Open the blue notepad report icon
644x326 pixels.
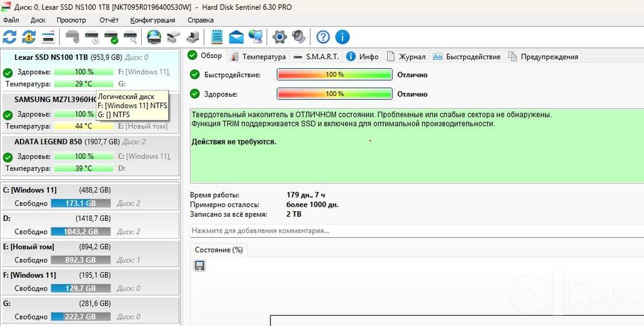point(217,37)
